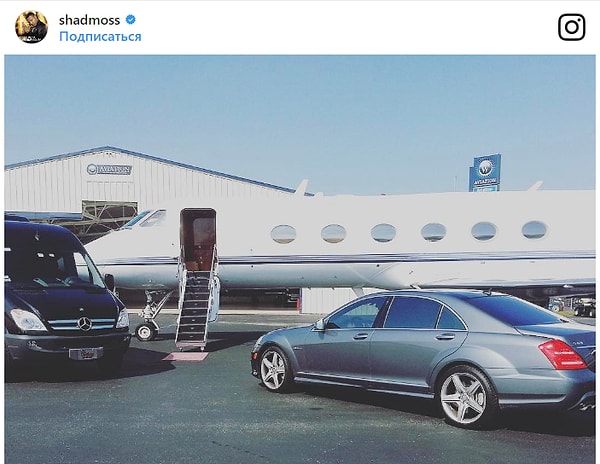This screenshot has height=464, width=600.
Task: Click the sedan's red taillight
Action: [563, 354]
